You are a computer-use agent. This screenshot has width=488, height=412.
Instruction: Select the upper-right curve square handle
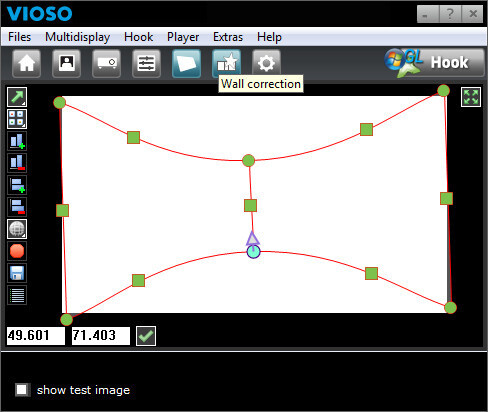pyautogui.click(x=366, y=130)
